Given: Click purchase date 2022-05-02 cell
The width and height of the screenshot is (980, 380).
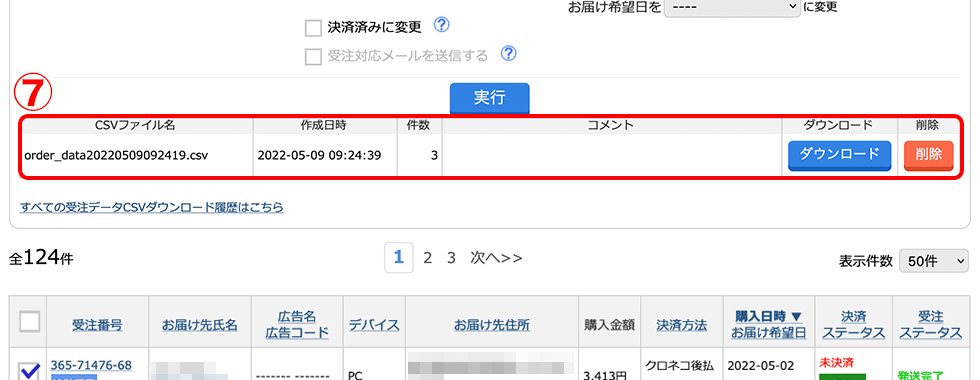Looking at the screenshot, I should [760, 367].
